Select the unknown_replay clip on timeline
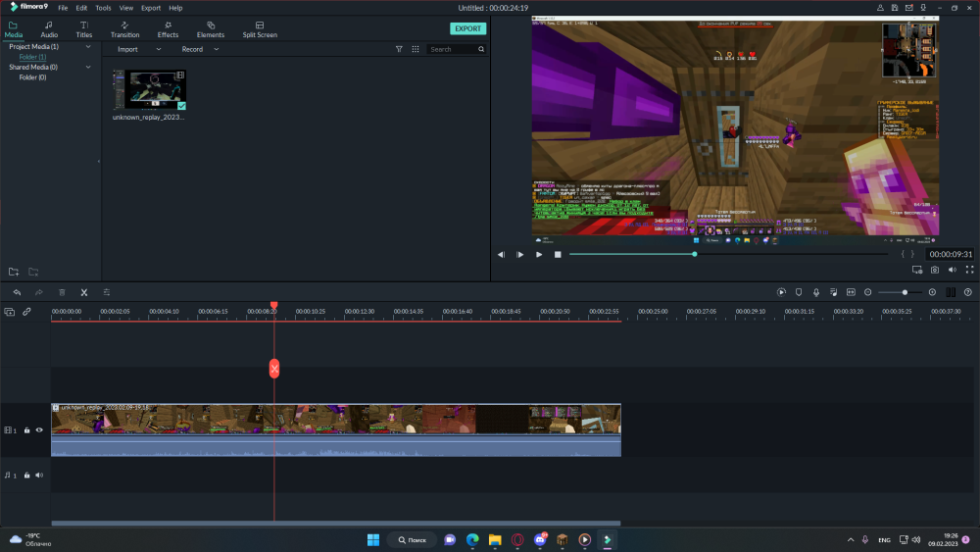 pos(336,430)
